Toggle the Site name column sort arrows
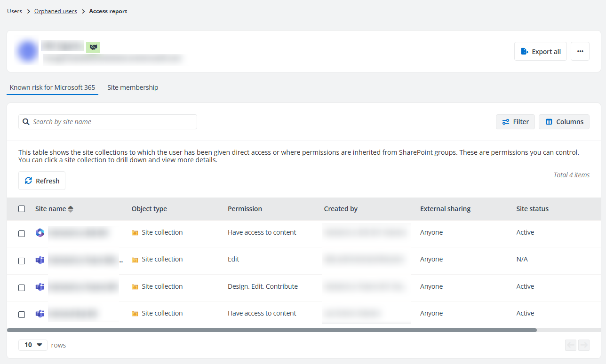 (70, 208)
